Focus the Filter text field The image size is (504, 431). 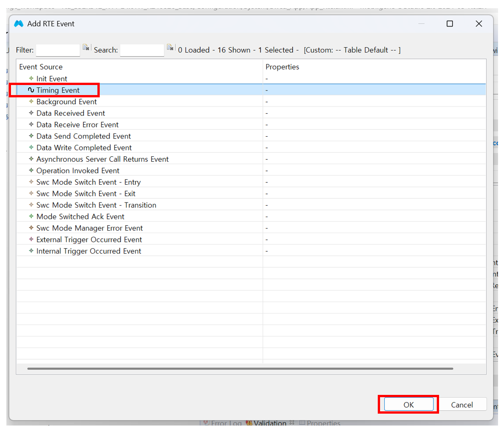(58, 50)
